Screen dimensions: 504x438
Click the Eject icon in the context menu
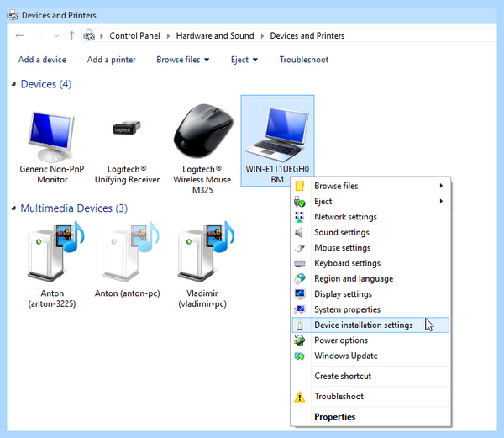point(300,202)
